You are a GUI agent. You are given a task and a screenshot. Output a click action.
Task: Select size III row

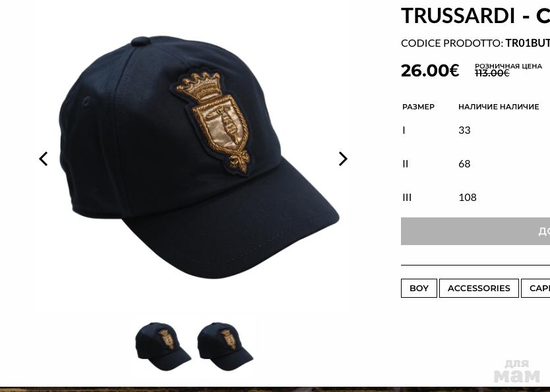(475, 197)
